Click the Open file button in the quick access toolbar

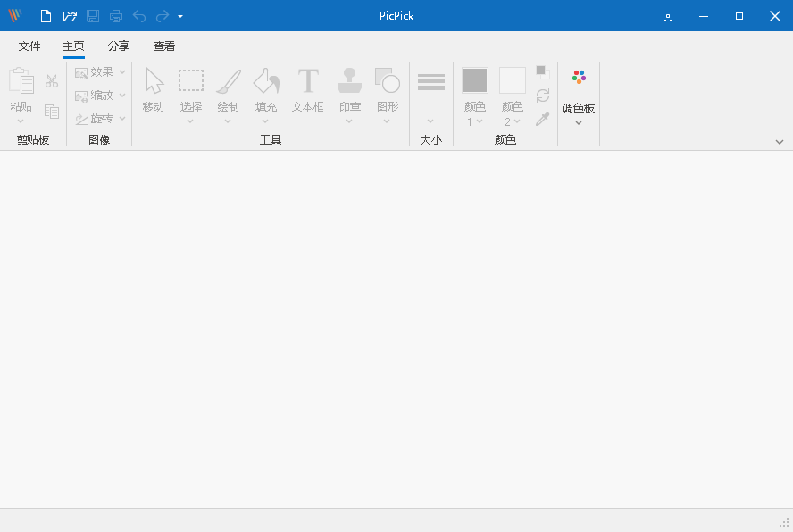click(x=70, y=15)
